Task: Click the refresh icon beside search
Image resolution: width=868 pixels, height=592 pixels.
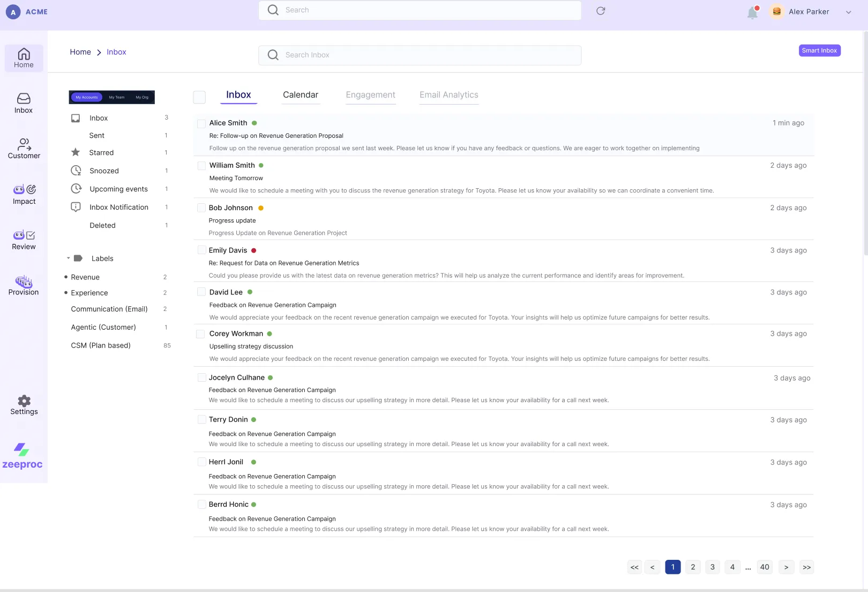Action: click(x=601, y=11)
